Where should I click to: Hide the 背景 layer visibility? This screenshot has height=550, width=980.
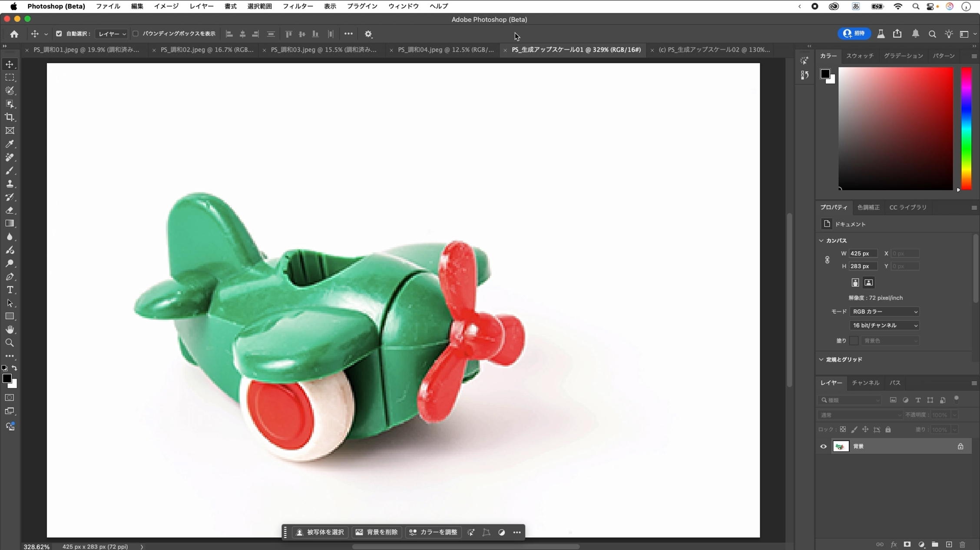(x=824, y=446)
